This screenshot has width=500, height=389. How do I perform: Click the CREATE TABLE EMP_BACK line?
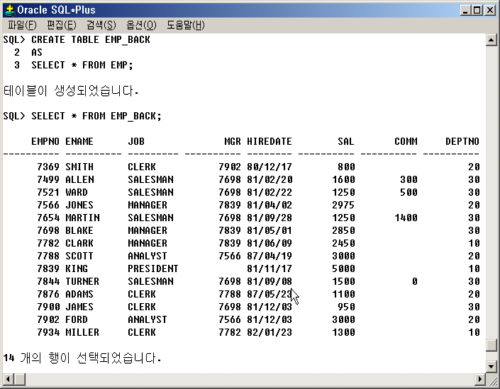[91, 40]
